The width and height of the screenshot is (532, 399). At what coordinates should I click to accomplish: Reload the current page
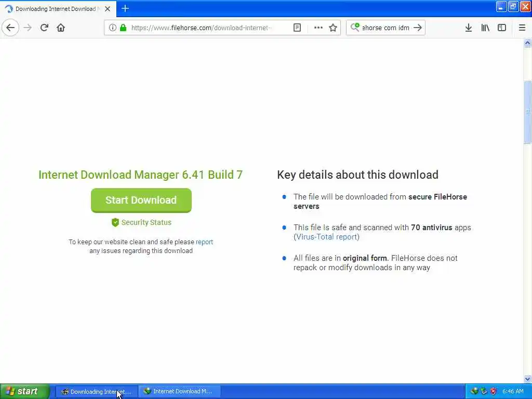pos(44,28)
